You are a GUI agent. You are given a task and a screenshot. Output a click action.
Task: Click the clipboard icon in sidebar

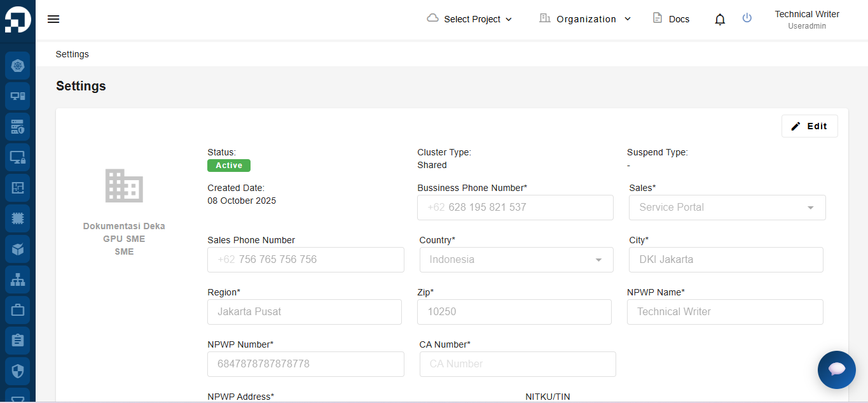coord(18,341)
